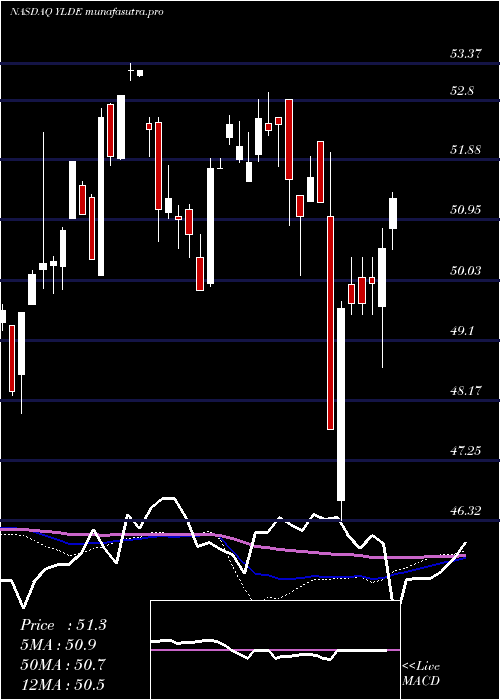Image resolution: width=500 pixels, height=700 pixels.
Task: Select the 48.17 price level label
Action: click(466, 391)
